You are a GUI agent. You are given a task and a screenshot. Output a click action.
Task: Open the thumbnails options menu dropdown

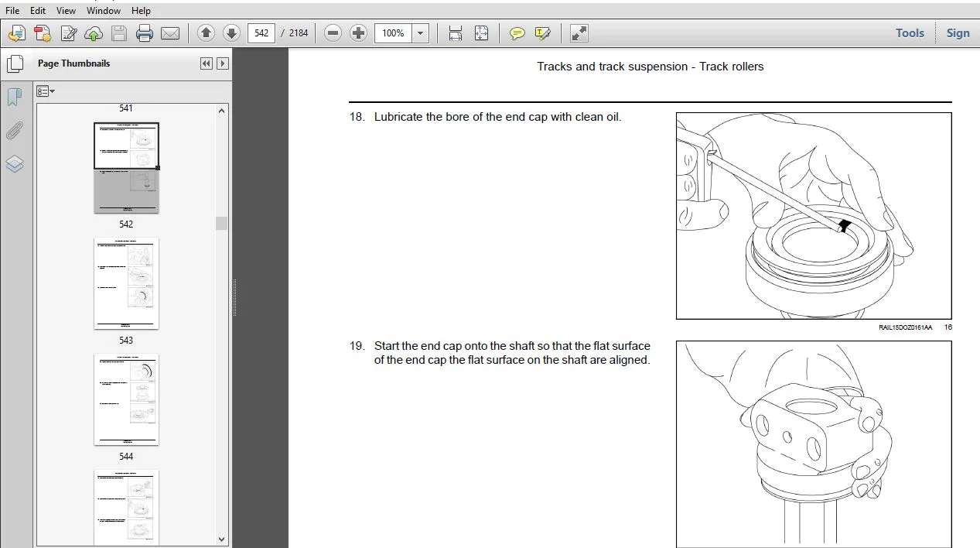click(x=46, y=91)
